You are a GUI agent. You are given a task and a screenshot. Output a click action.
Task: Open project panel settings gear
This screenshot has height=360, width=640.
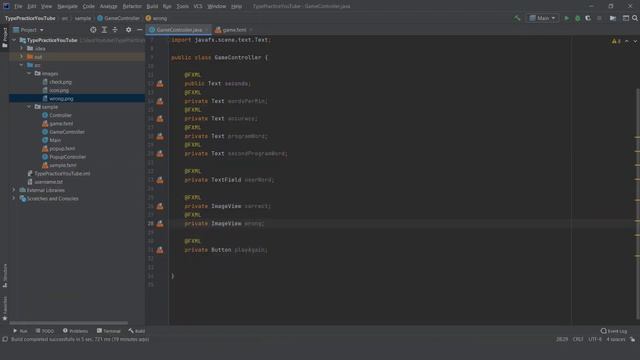pyautogui.click(x=128, y=30)
